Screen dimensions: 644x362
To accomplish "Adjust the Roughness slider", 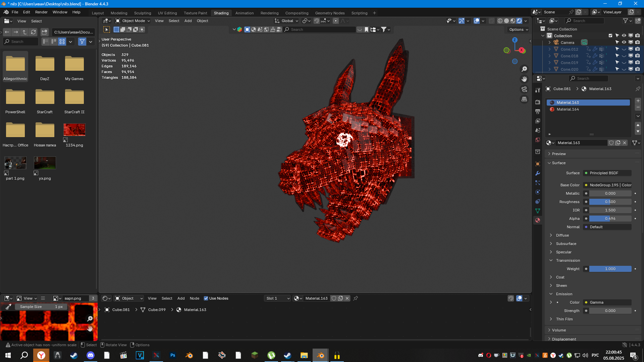I will point(610,202).
